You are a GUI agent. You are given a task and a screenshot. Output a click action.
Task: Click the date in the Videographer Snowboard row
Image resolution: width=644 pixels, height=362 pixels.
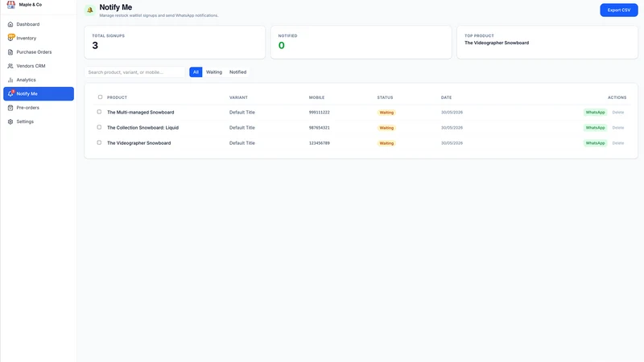coord(452,143)
